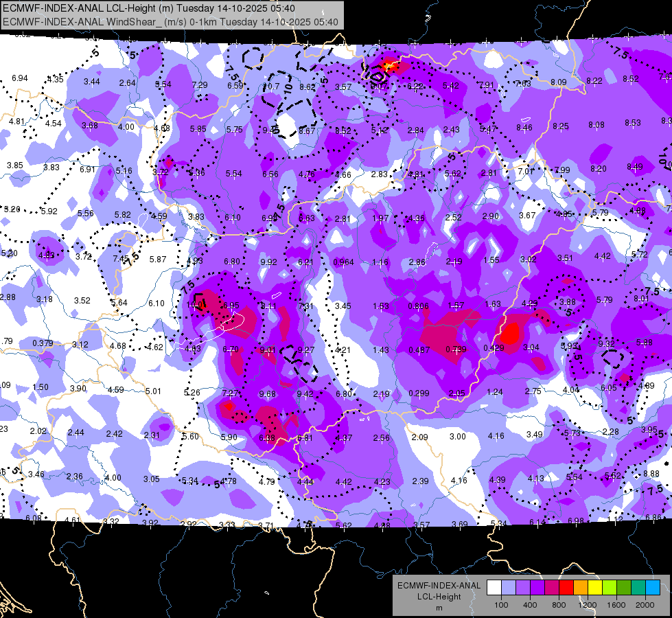
Task: Click the legend tick label '100'
Action: pyautogui.click(x=501, y=605)
